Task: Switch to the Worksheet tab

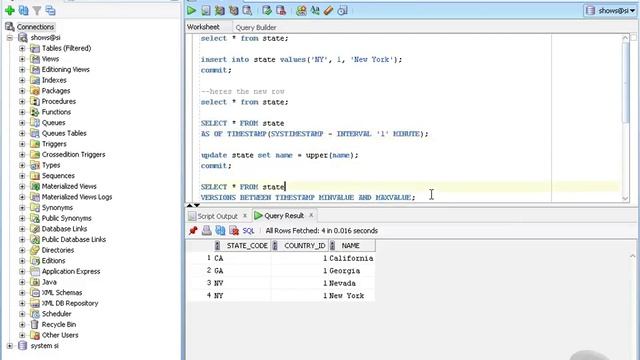Action: coord(203,27)
